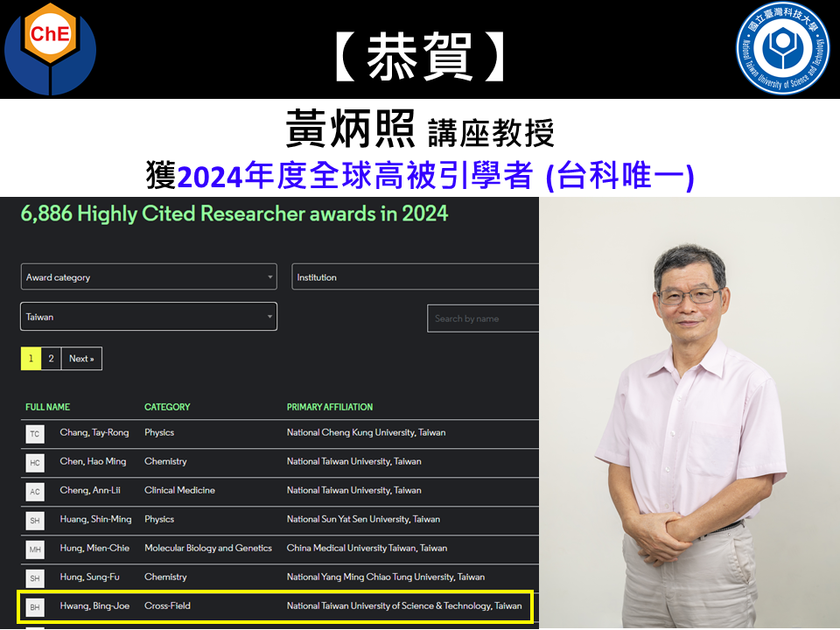Select the TC avatar next to Chang, Tay-Rong
Screen dimensions: 840x630
[x=34, y=433]
